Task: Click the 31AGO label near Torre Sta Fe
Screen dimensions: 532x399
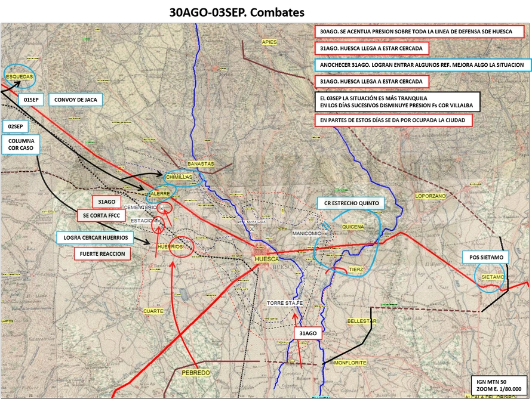Action: pos(307,333)
